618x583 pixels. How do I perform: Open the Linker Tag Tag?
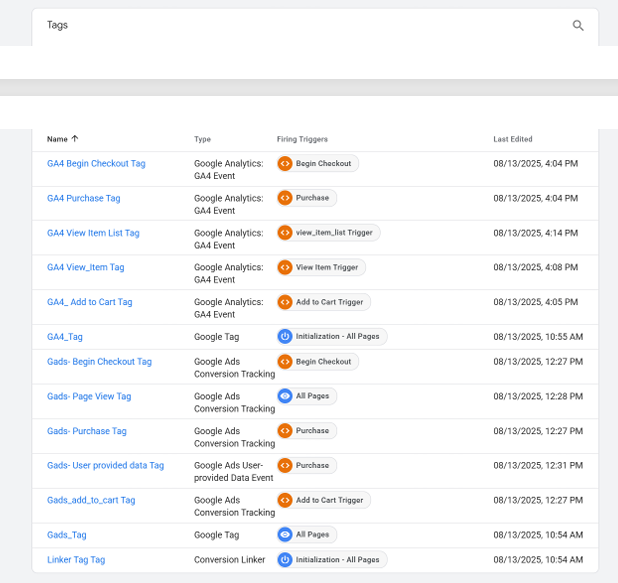(76, 560)
